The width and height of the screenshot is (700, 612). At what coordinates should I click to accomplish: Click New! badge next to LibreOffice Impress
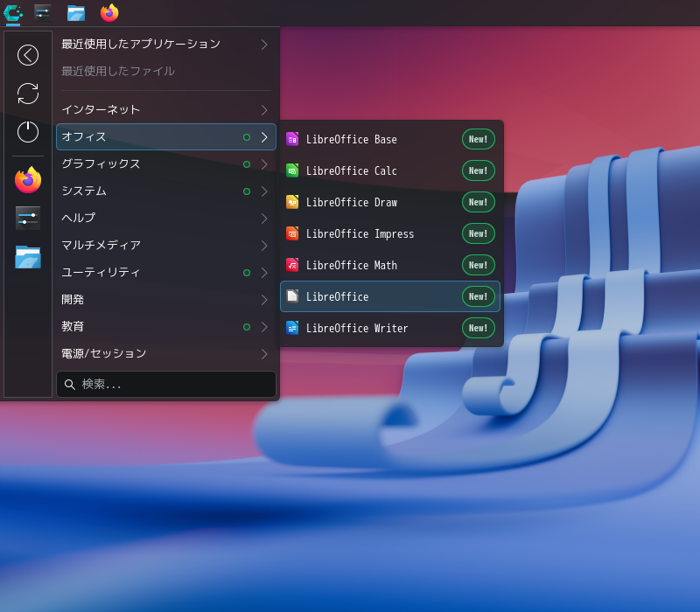pyautogui.click(x=478, y=233)
